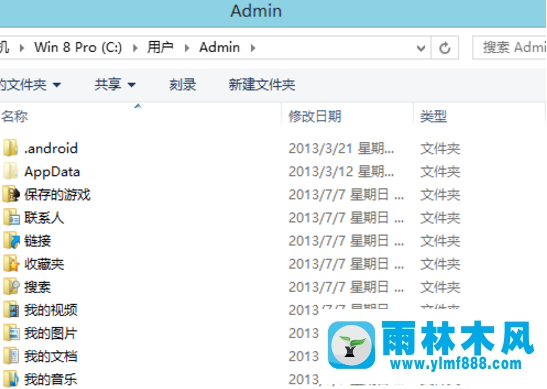Viewport: 547px width, 389px height.
Task: Expand the arrow after 用户 in the path
Action: click(x=187, y=47)
